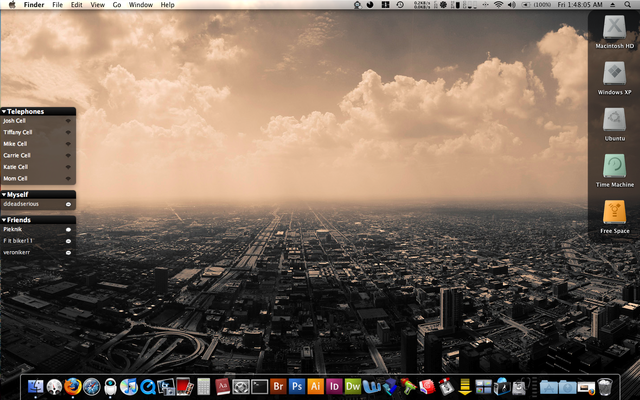Click the eject icon in menu bar
Screen dimensions: 640x400
pos(613,4)
